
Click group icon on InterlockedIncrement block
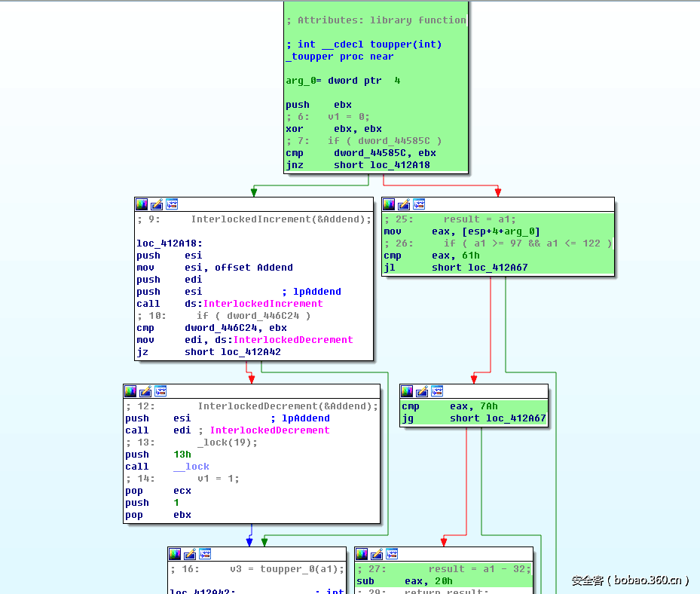[172, 204]
